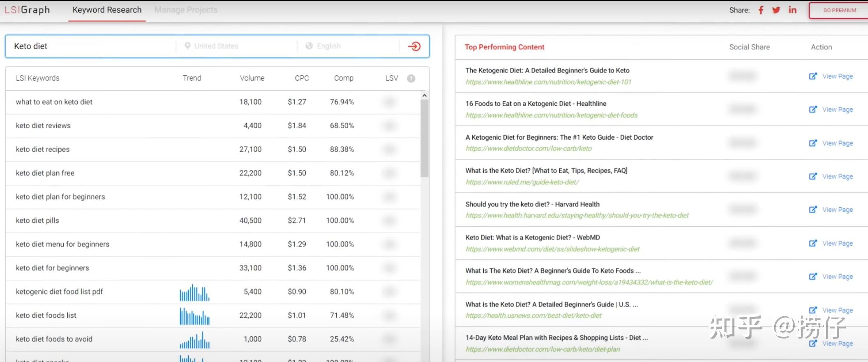View Page for 16 Foods to Eat
Screen dimensions: 868x362
click(838, 109)
